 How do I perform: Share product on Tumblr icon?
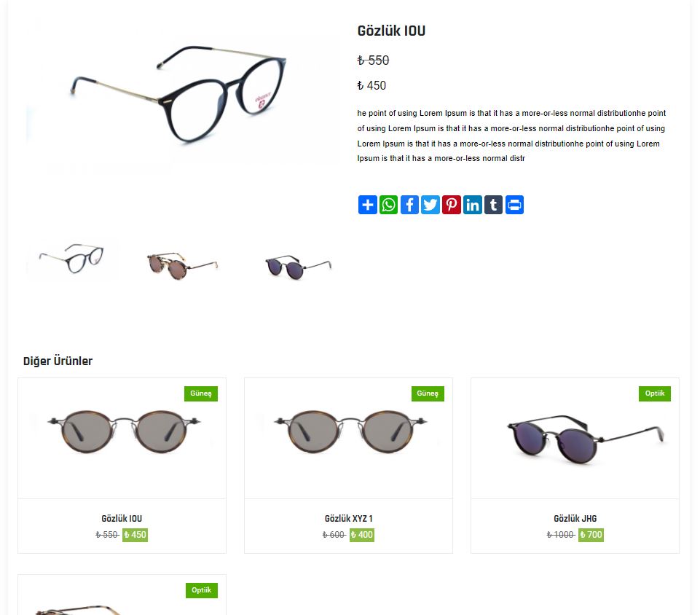coord(493,205)
